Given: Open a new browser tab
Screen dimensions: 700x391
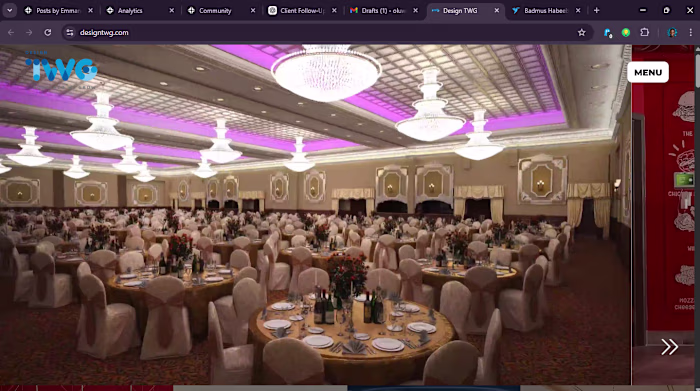Looking at the screenshot, I should [596, 10].
